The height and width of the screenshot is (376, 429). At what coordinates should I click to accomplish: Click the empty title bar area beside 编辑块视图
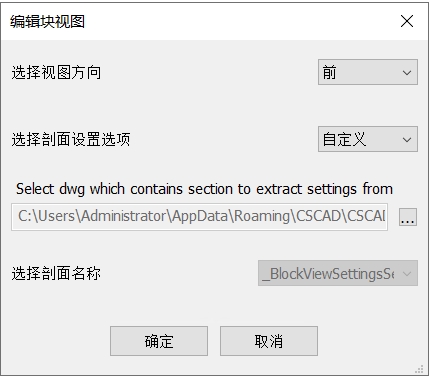pos(240,21)
